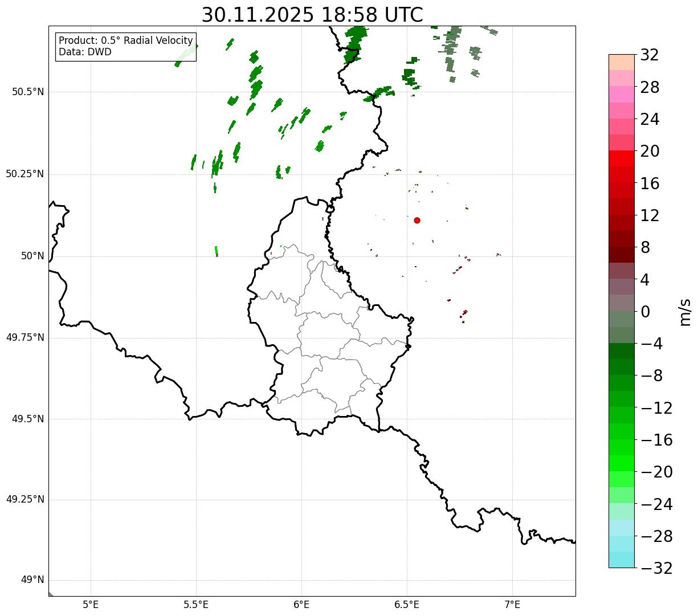The width and height of the screenshot is (698, 616).
Task: Click the 50°N latitude label
Action: (x=32, y=256)
